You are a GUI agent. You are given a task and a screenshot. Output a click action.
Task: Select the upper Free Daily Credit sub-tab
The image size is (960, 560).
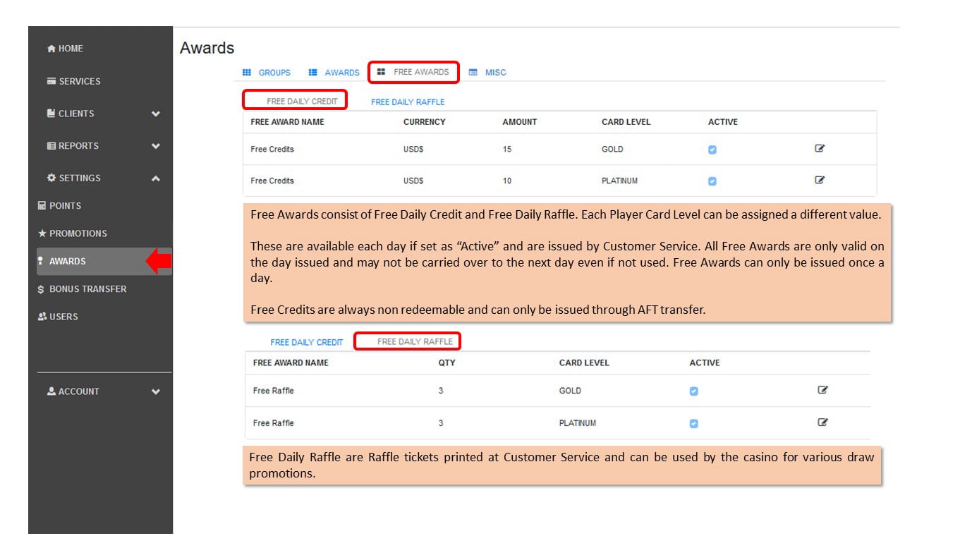[302, 102]
